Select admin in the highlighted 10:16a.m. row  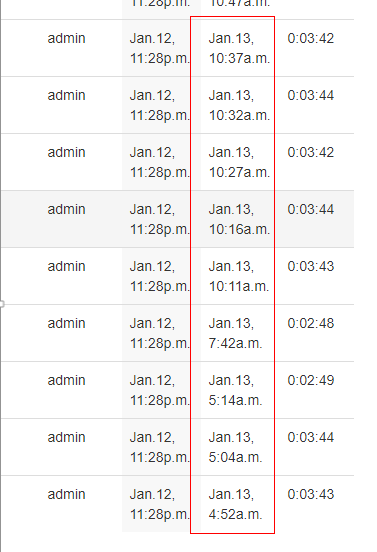(x=67, y=209)
